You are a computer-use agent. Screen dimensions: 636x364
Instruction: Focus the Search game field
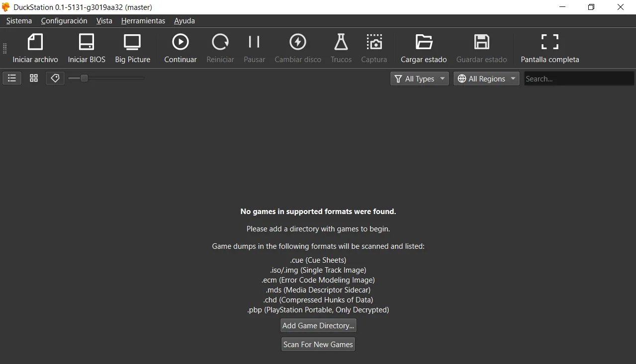coord(579,78)
